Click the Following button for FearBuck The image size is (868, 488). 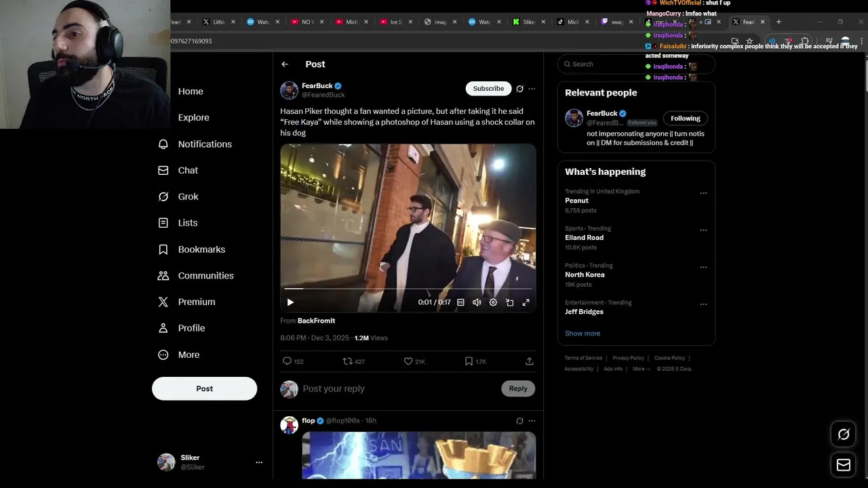pyautogui.click(x=686, y=119)
